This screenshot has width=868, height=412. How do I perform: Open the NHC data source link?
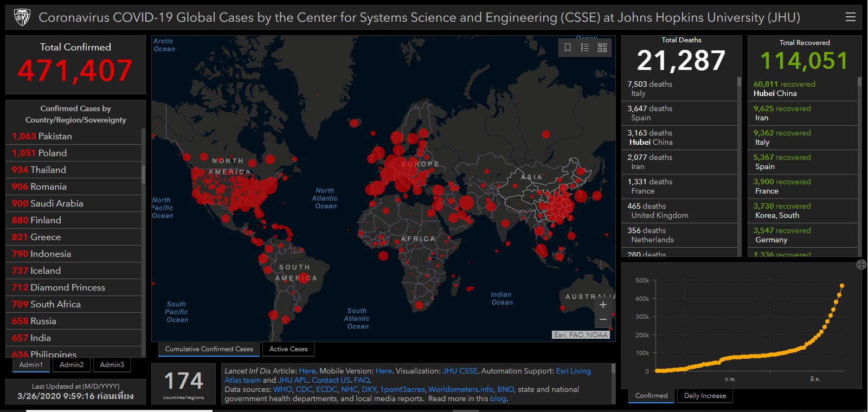pos(349,389)
